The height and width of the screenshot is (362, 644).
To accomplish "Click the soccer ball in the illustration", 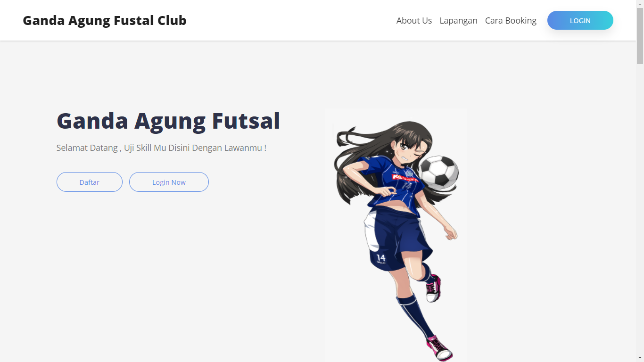I will click(x=439, y=173).
